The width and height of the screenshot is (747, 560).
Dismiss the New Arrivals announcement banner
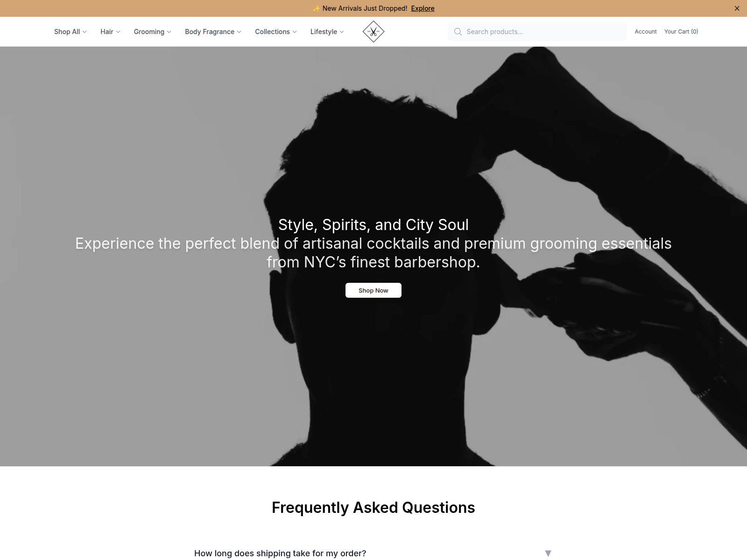737,8
